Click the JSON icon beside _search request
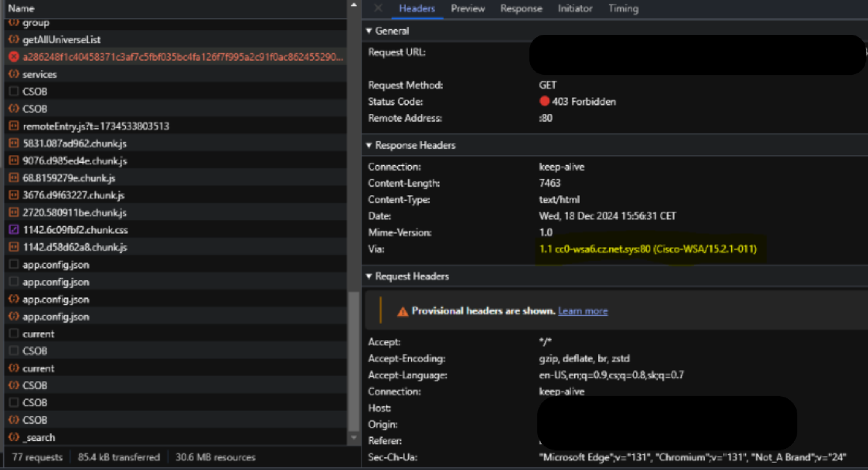The image size is (868, 470). pyautogui.click(x=14, y=437)
